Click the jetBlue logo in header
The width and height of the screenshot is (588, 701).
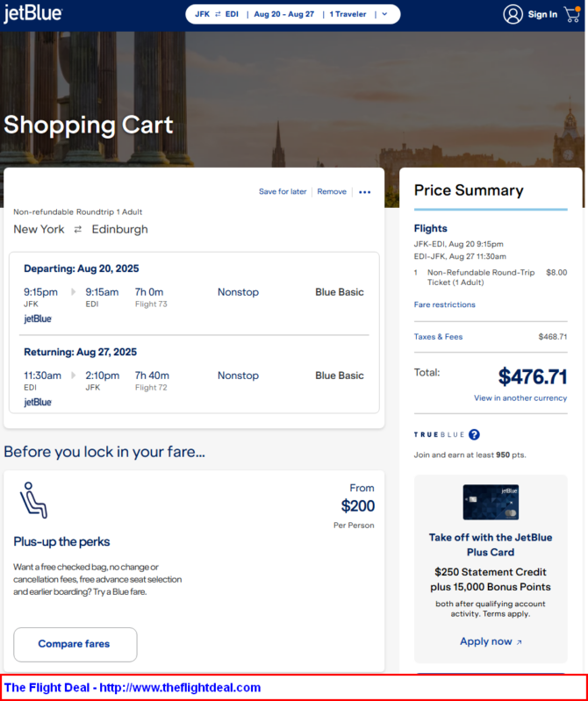point(32,14)
